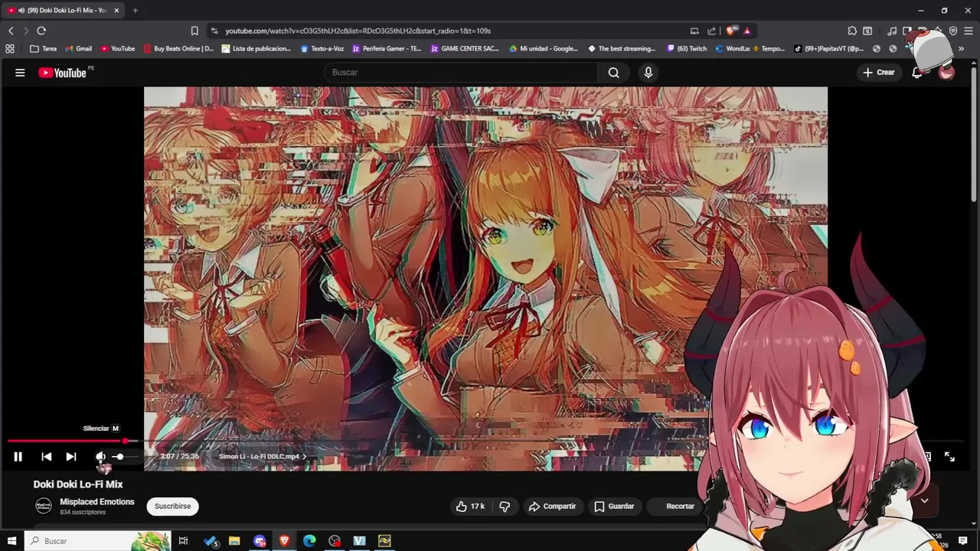Go to the previous video
The image size is (980, 551).
(46, 457)
